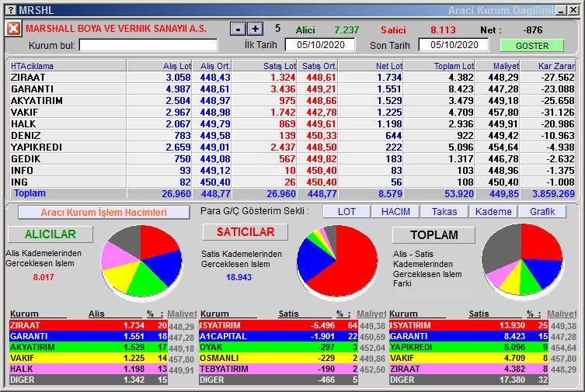Image resolution: width=585 pixels, height=392 pixels.
Task: Select the AKYATIRIM row in top table
Action: (292, 101)
